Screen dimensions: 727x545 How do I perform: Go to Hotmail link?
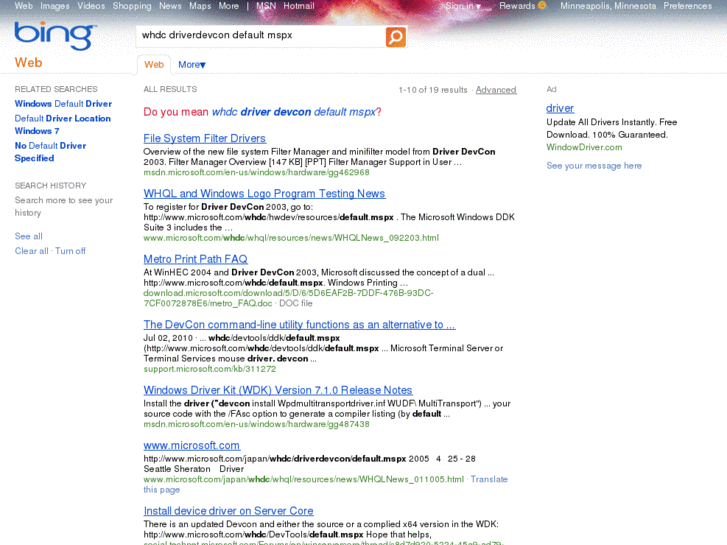tap(299, 6)
